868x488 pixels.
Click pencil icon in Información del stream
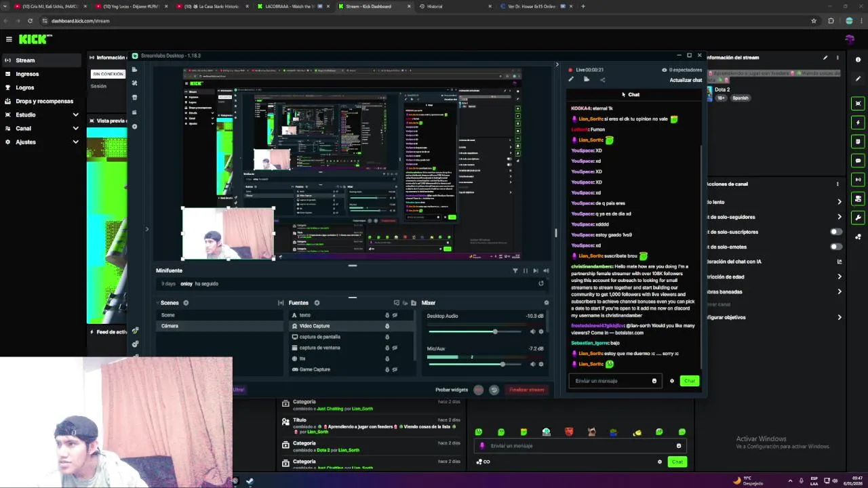coord(825,58)
